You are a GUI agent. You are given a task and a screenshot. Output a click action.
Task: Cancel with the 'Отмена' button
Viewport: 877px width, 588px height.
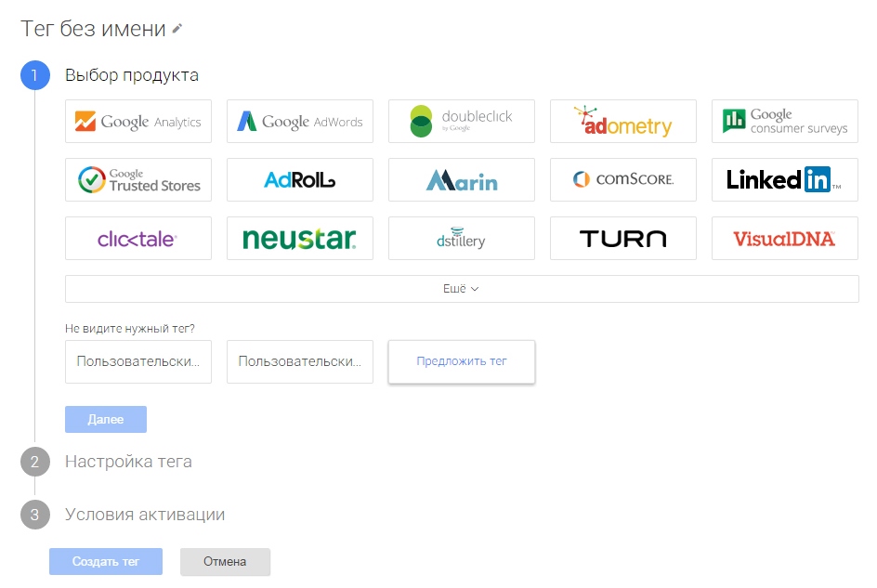(225, 562)
